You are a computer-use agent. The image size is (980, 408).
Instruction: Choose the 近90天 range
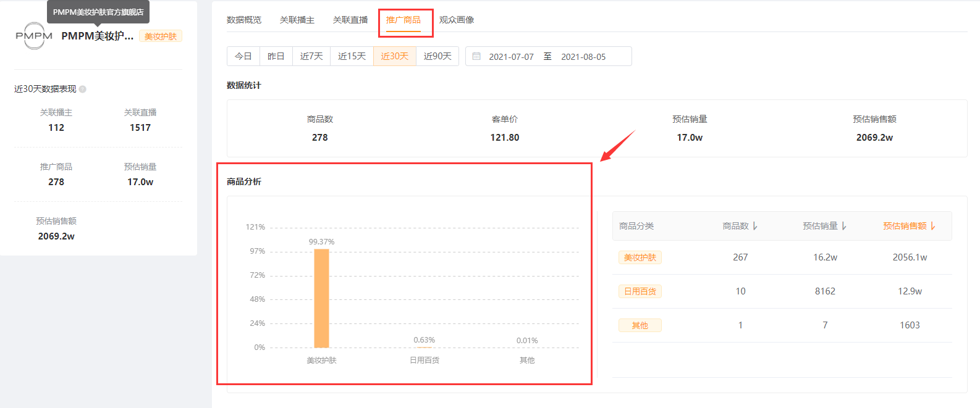[x=437, y=56]
